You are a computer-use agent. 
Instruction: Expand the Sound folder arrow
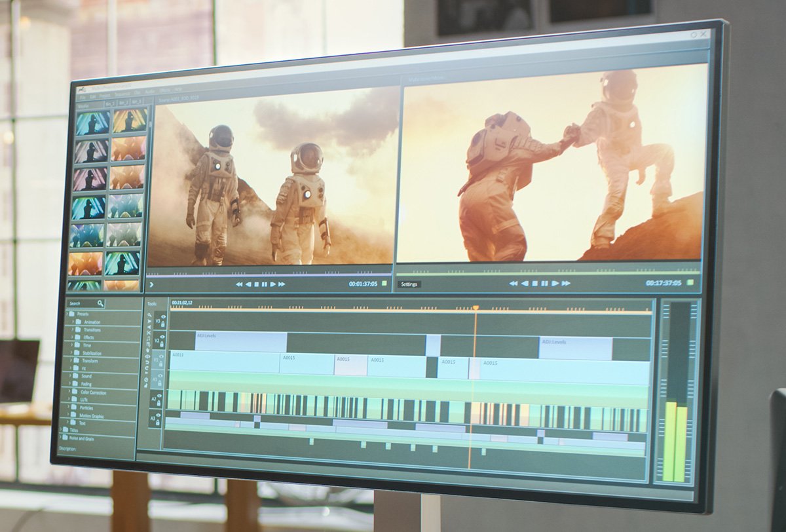click(71, 377)
